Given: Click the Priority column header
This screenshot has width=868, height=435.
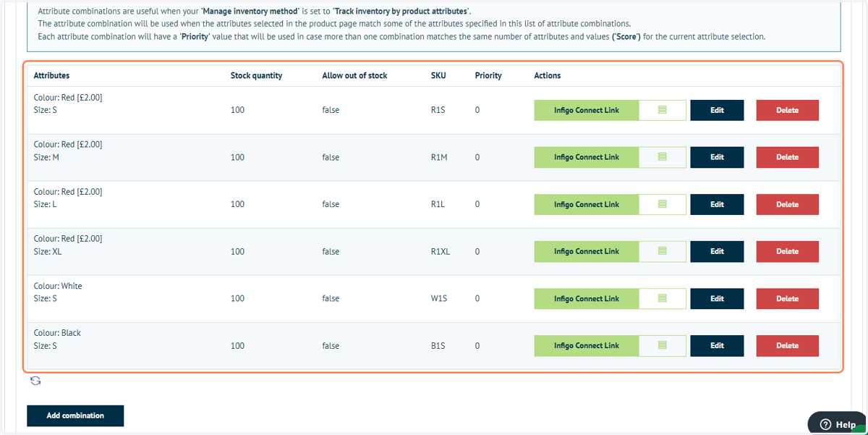Looking at the screenshot, I should pos(488,75).
